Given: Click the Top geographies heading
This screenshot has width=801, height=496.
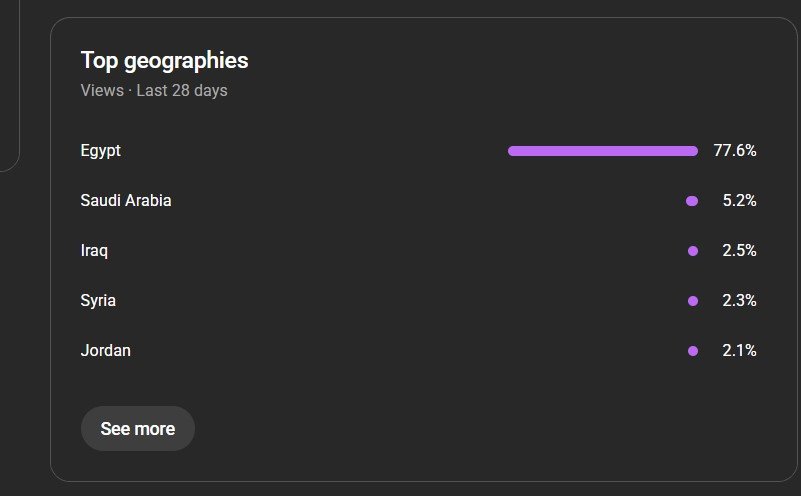Looking at the screenshot, I should (165, 61).
